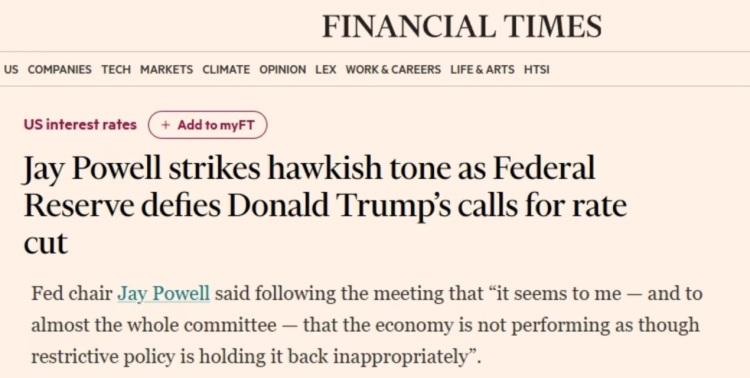Select the Life & Arts section
The height and width of the screenshot is (378, 750).
(x=482, y=69)
